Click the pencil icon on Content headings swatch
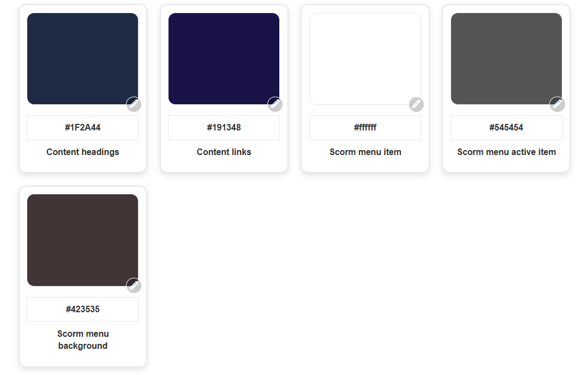This screenshot has height=375, width=588. click(134, 104)
